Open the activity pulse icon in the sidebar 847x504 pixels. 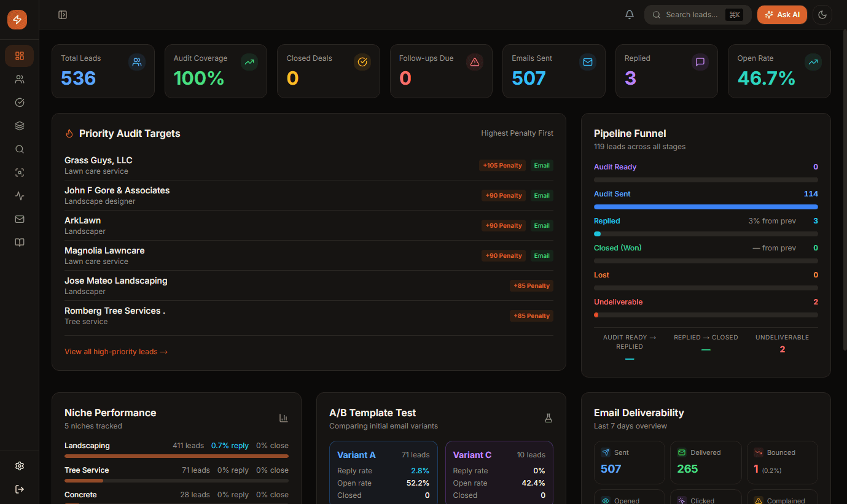(x=20, y=196)
